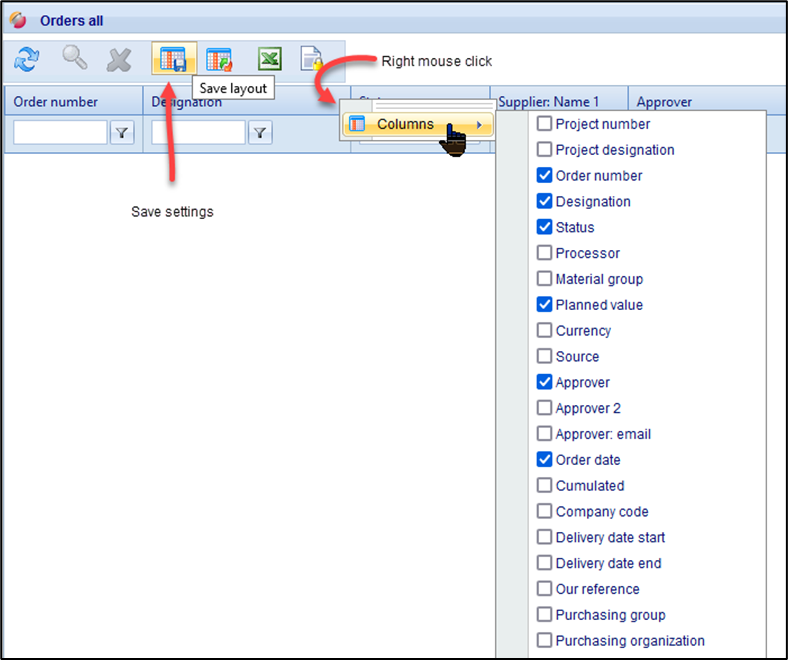Screen dimensions: 788x660
Task: Disable the Planned value column
Action: 544,305
